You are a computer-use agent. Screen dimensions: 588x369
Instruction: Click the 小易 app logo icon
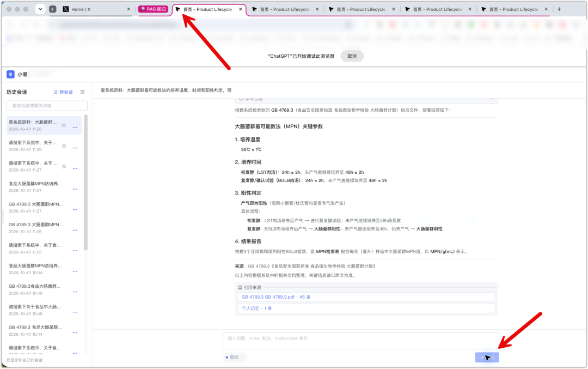click(x=10, y=74)
